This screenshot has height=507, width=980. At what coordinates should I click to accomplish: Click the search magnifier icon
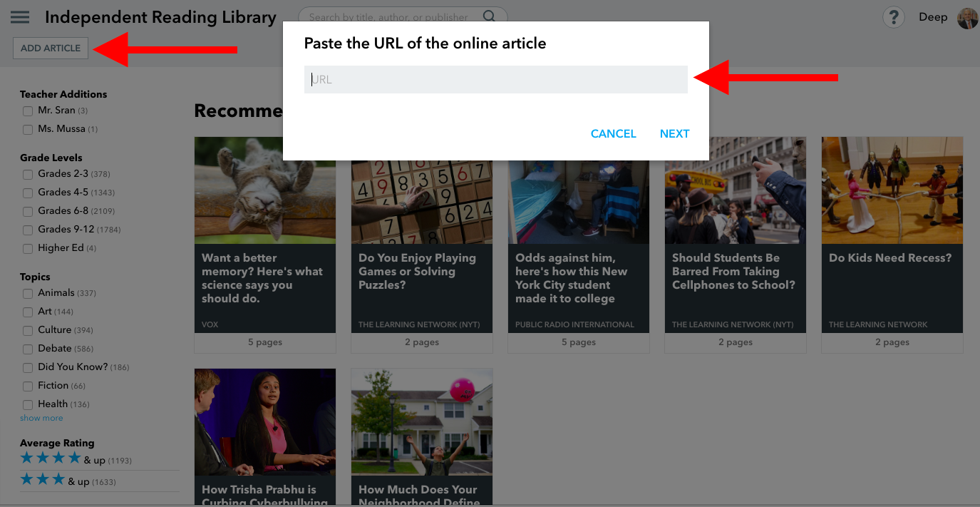489,16
